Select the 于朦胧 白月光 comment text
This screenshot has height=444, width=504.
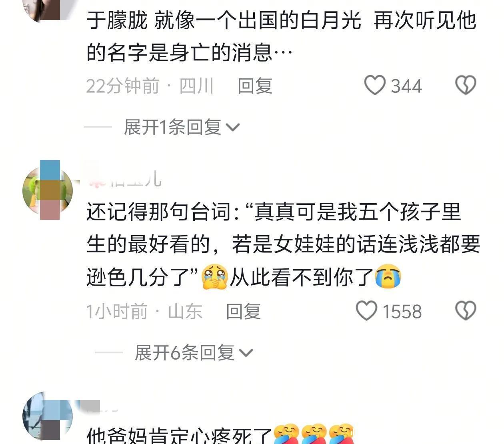click(282, 36)
